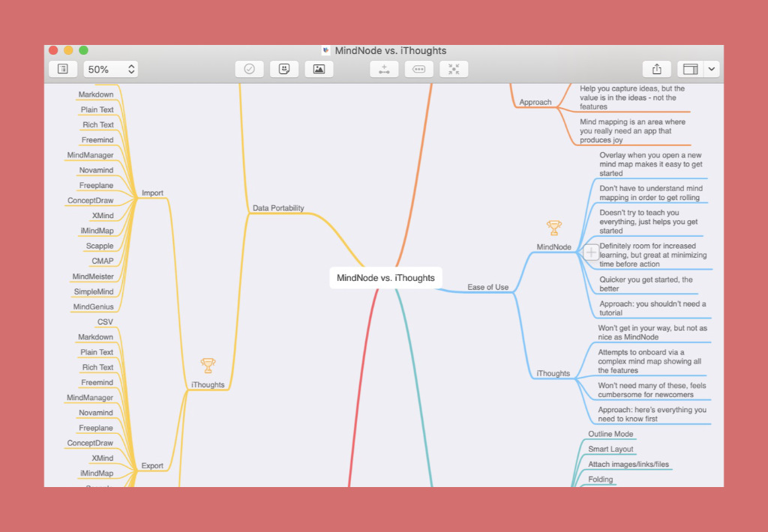The height and width of the screenshot is (532, 768).
Task: Click the plus button beside MindNode node
Action: (x=591, y=253)
